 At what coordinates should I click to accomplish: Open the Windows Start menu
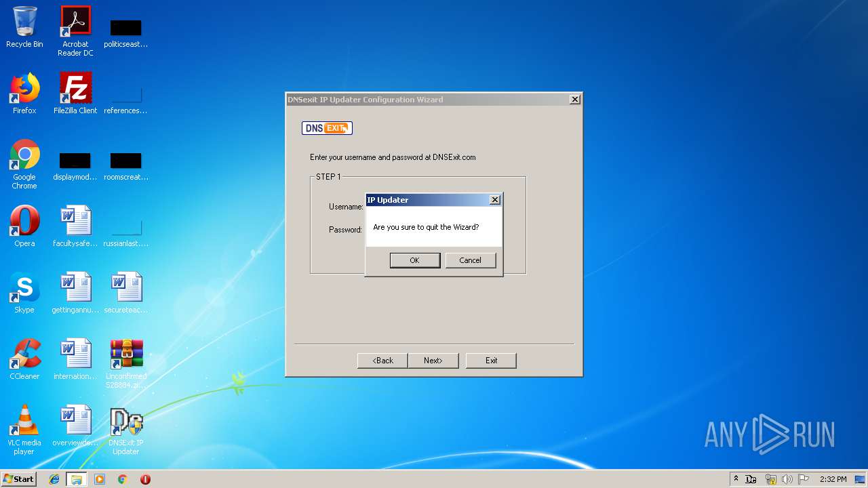coord(18,479)
